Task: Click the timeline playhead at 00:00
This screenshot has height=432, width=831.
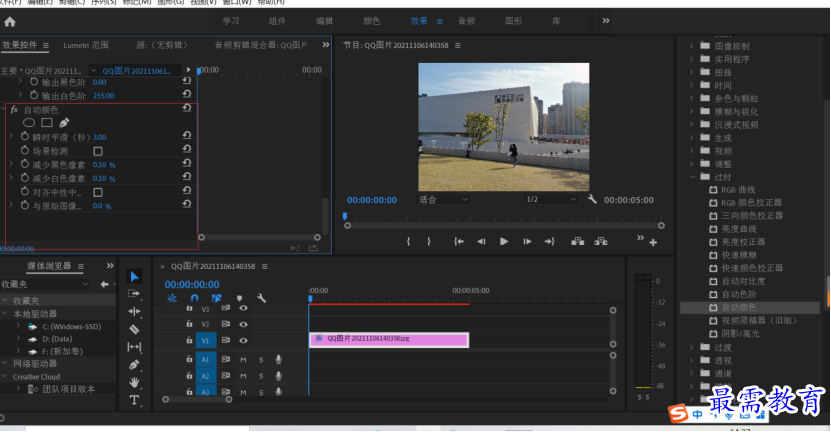Action: point(311,298)
